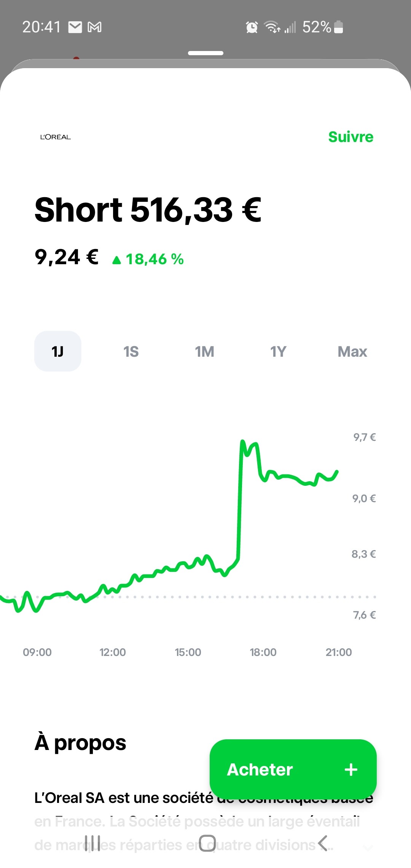Image resolution: width=411 pixels, height=868 pixels.
Task: Tap the alarm clock status icon
Action: 252,27
